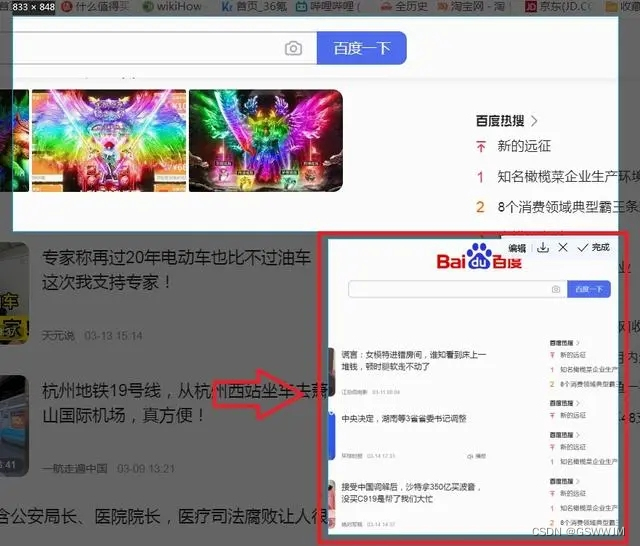Click the download icon in the preview toolbar
Viewport: 640px width, 546px height.
542,247
